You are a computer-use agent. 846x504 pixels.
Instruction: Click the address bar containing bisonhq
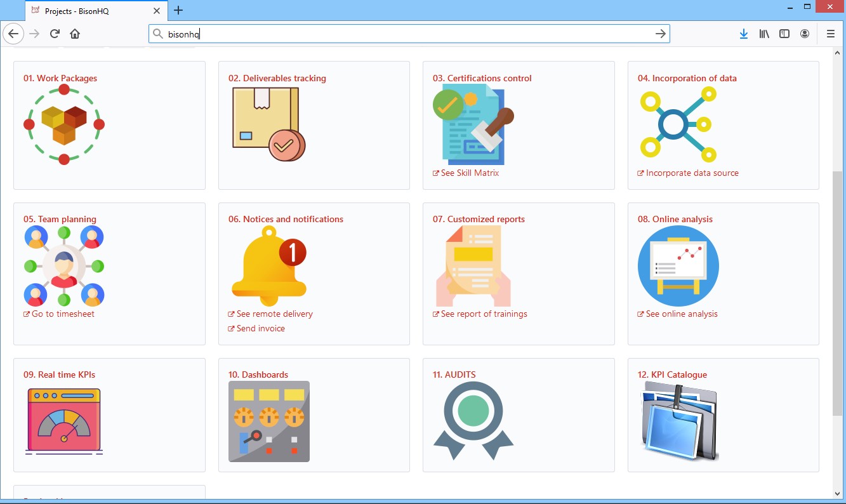pos(406,34)
